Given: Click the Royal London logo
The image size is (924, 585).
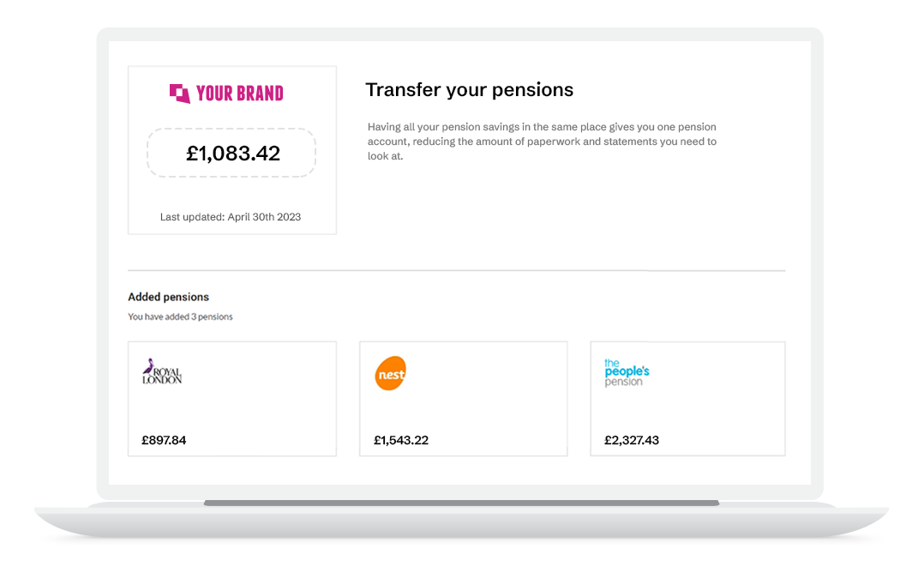Looking at the screenshot, I should click(x=162, y=371).
